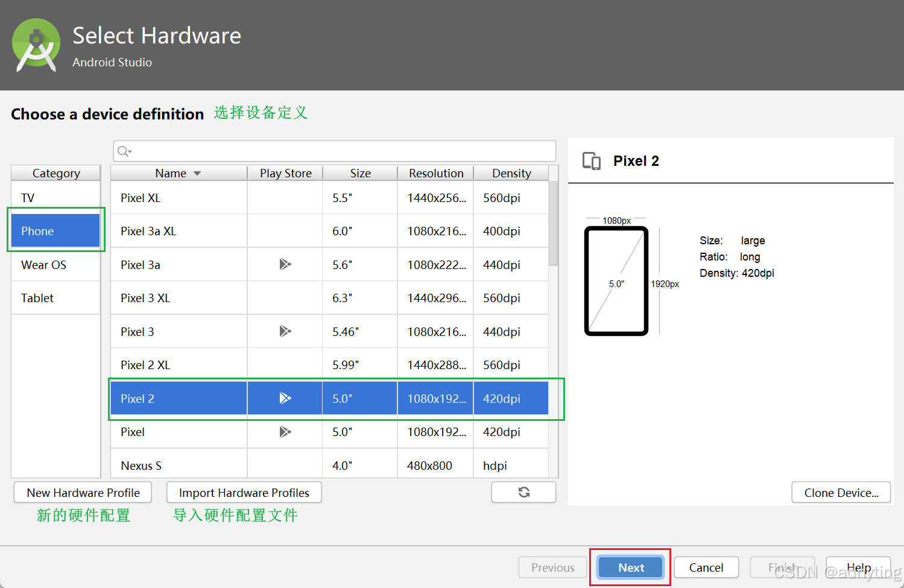Screen dimensions: 904x588
Task: Click the Android Studio logo
Action: (x=36, y=45)
